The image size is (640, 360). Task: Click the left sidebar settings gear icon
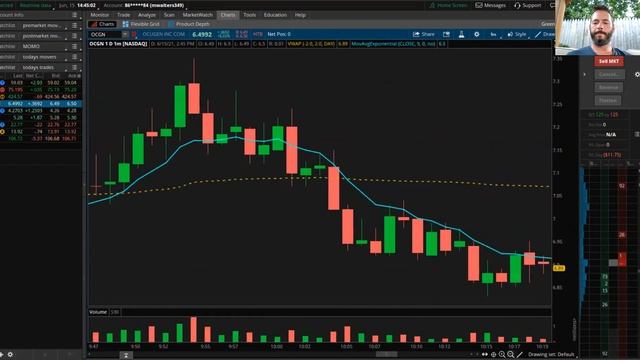click(10, 355)
